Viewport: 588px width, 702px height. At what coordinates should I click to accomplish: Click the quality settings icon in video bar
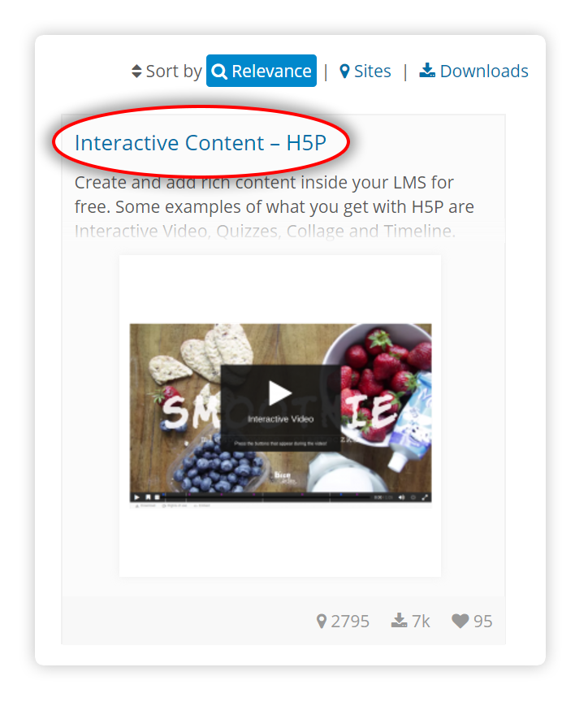413,497
